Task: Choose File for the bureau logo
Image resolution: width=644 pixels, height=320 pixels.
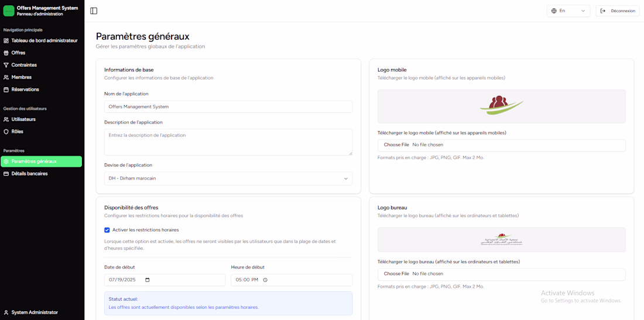Action: click(x=396, y=274)
